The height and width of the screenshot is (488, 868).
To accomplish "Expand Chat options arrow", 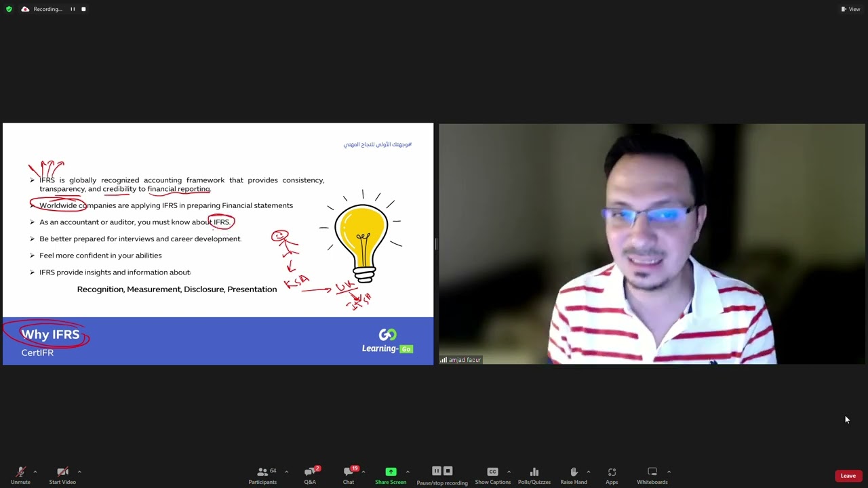I will pos(363,472).
